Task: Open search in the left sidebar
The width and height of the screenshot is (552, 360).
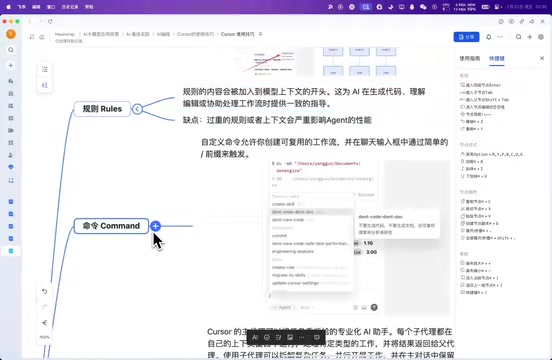Action: pos(11,50)
